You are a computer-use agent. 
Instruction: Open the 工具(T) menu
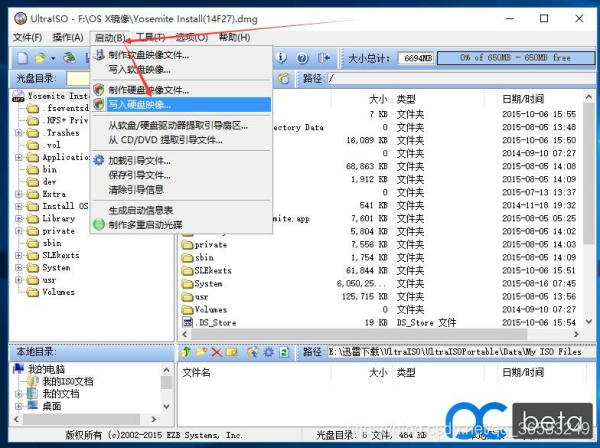point(150,37)
